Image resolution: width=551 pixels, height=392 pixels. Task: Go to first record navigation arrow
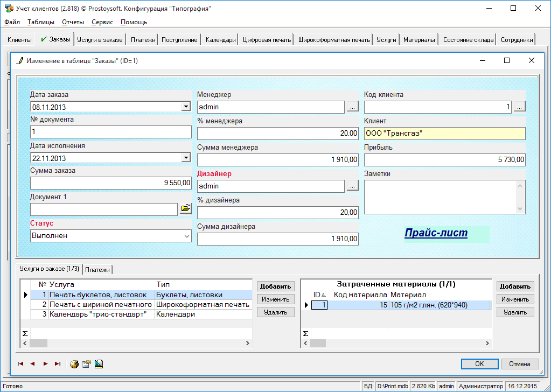click(20, 364)
